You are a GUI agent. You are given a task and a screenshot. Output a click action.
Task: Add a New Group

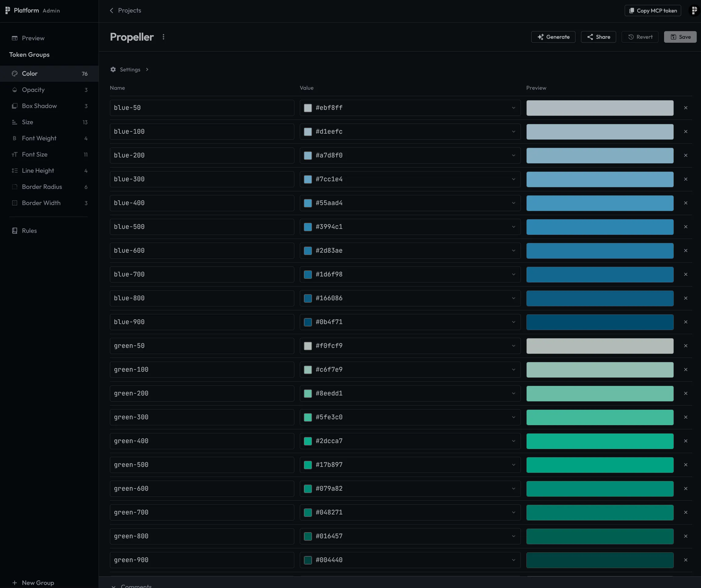point(33,583)
